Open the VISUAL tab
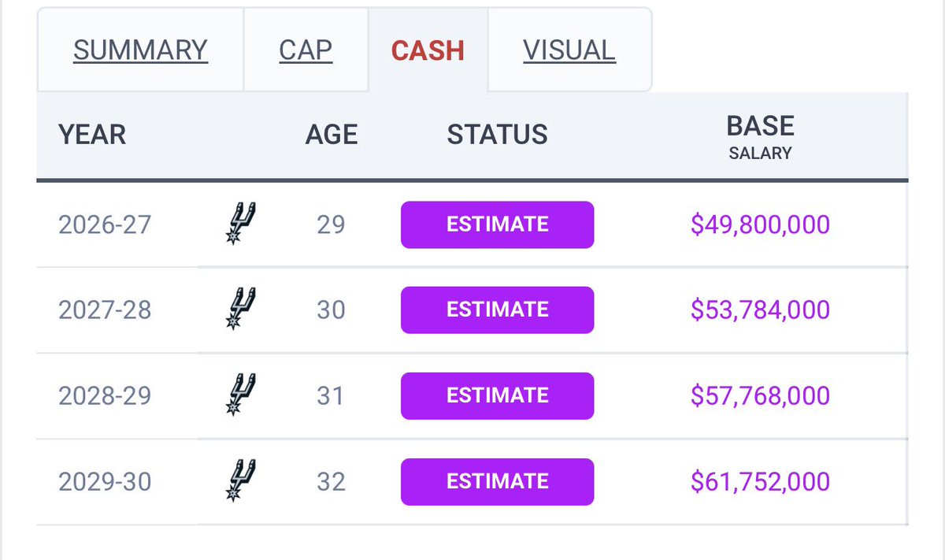The width and height of the screenshot is (945, 560). coord(569,50)
